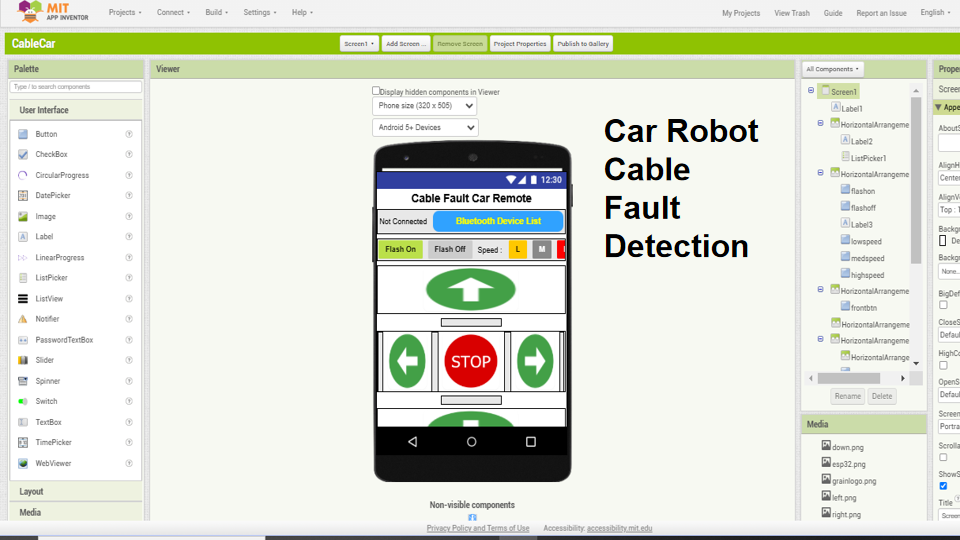Screen dimensions: 960x540
Task: Choose the ListPicker palette icon
Action: point(23,278)
